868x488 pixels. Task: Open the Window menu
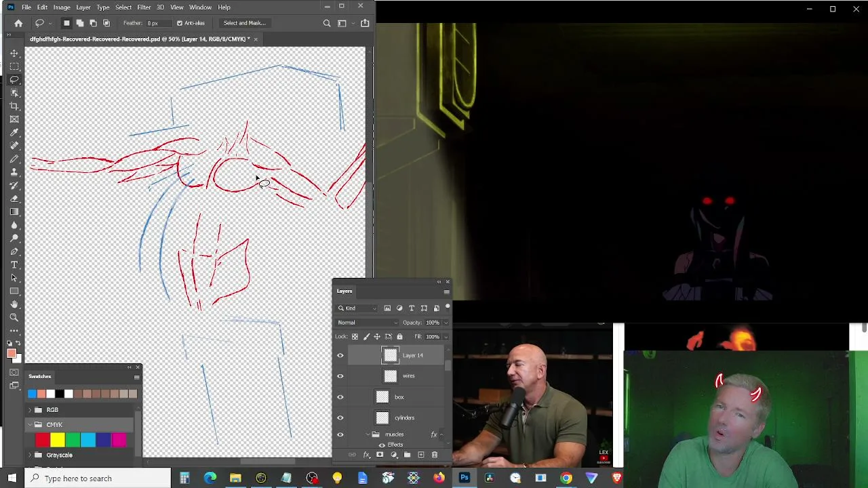200,7
